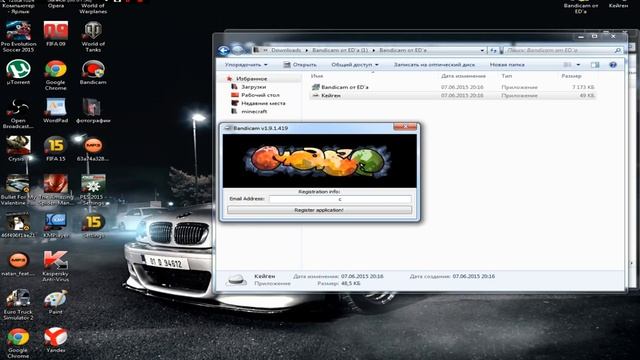Image resolution: width=640 pixels, height=360 pixels.
Task: Click the Explorer help question-mark icon
Action: (613, 64)
